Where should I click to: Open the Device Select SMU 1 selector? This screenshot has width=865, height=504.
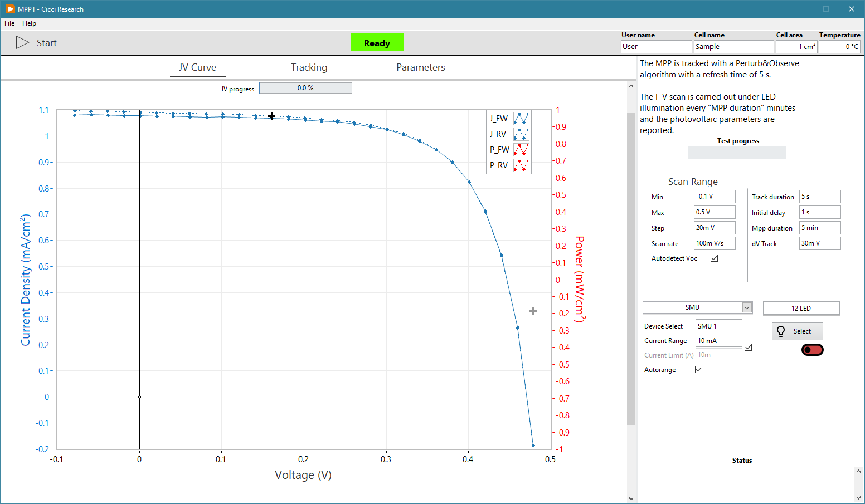tap(718, 326)
